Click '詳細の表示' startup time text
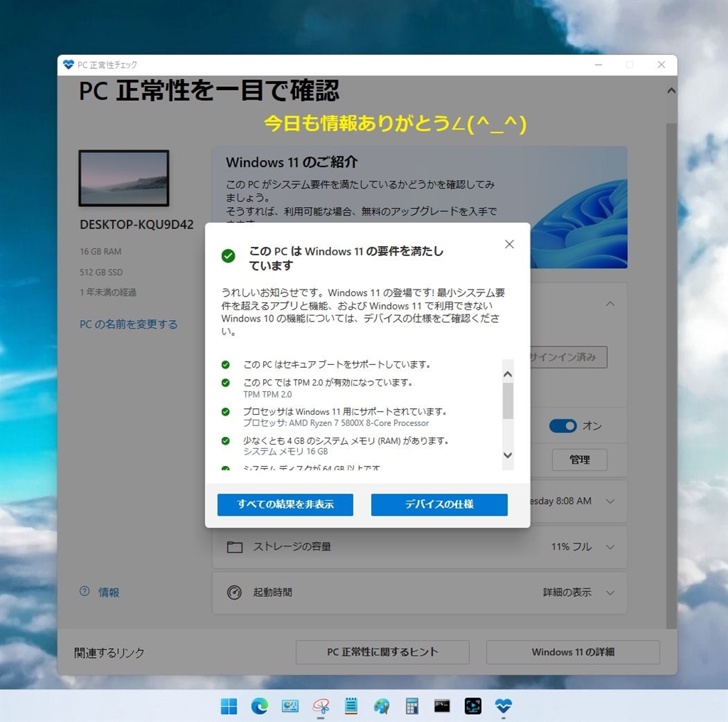The image size is (728, 722). (x=567, y=593)
